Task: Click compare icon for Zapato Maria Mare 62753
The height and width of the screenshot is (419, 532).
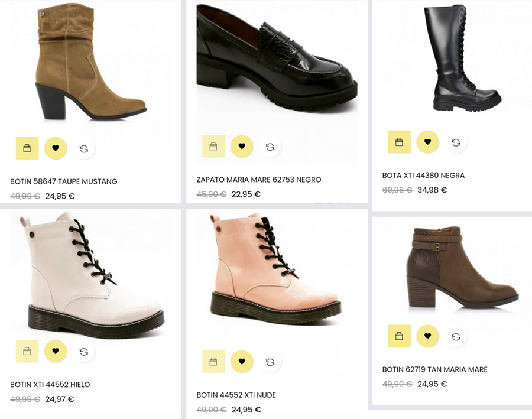Action: 270,147
